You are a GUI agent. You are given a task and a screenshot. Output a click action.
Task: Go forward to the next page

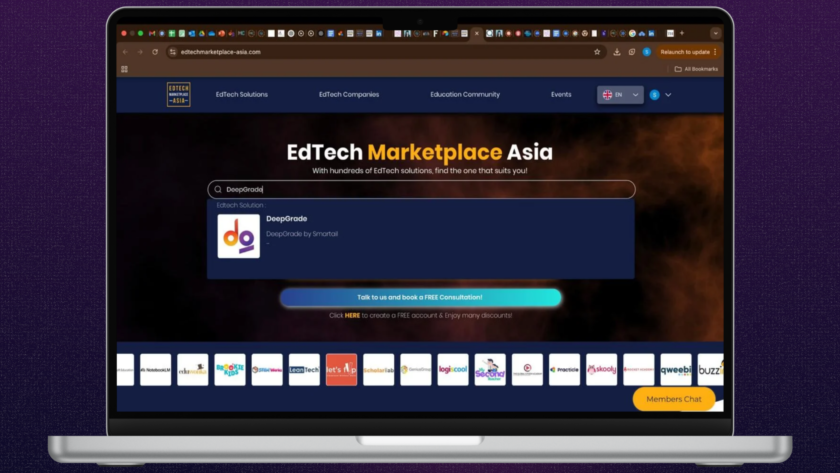coord(140,52)
